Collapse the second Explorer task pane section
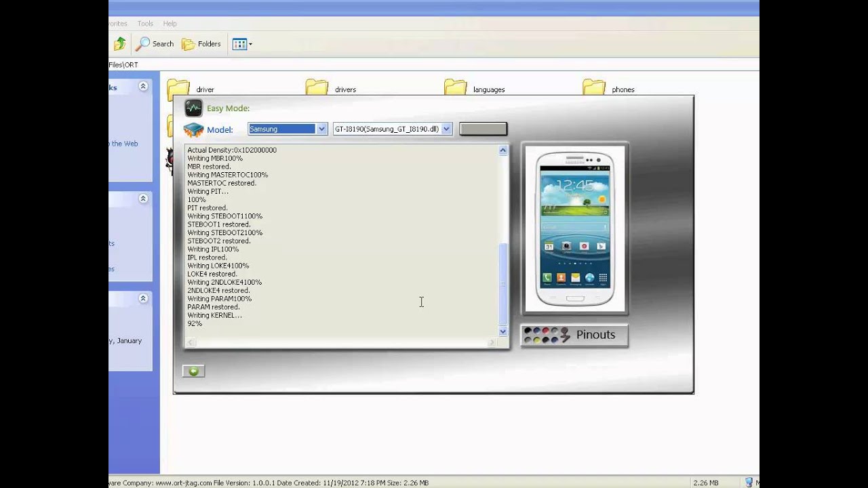Viewport: 868px width, 488px height. pyautogui.click(x=143, y=199)
